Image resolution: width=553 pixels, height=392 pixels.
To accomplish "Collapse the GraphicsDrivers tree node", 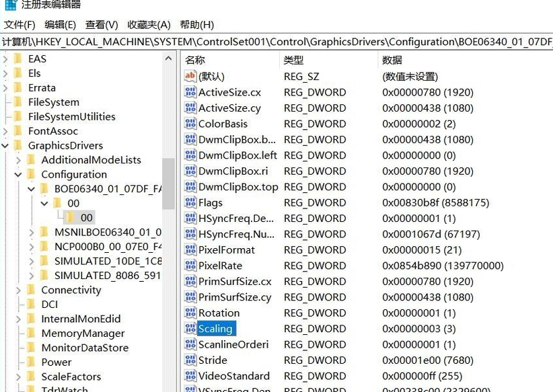I will pos(5,145).
